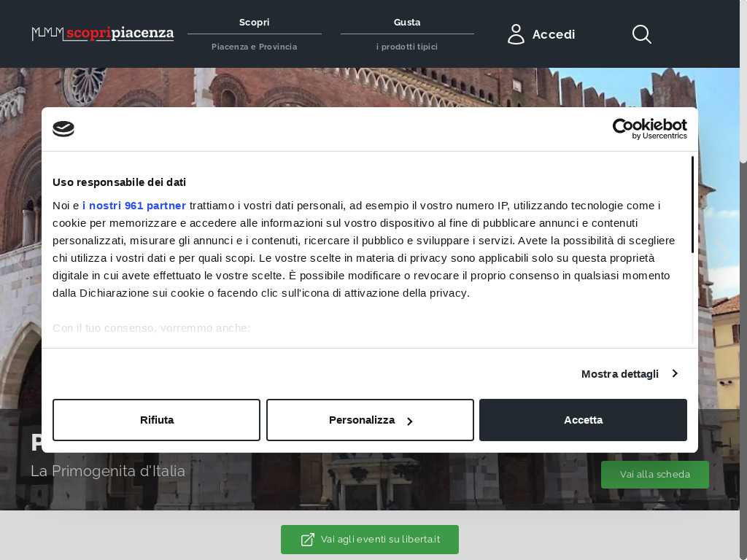This screenshot has width=747, height=560.
Task: Select Piacenza e Provincia subtitle
Action: click(x=254, y=47)
